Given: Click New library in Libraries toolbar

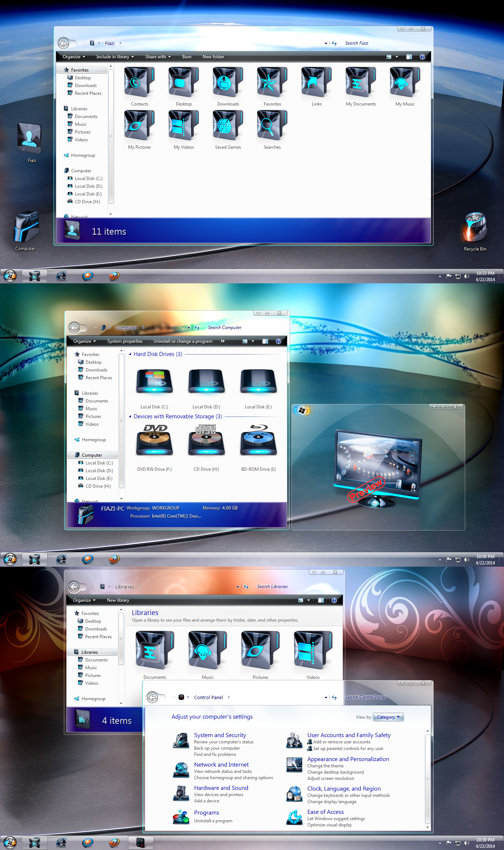Looking at the screenshot, I should 118,600.
